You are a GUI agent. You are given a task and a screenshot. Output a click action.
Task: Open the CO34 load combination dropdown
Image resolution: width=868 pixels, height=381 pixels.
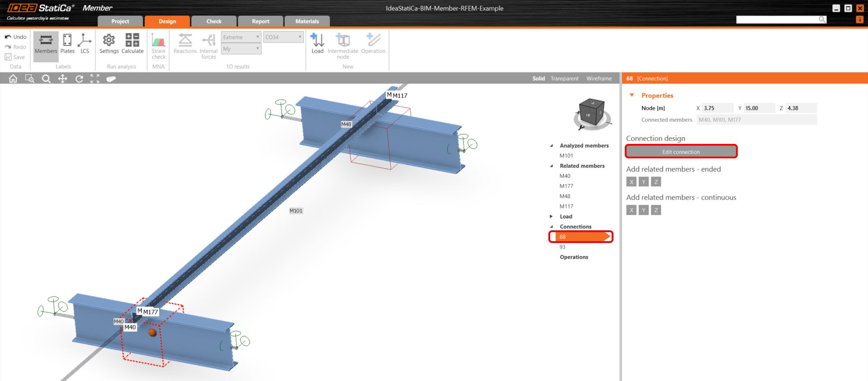pyautogui.click(x=283, y=37)
